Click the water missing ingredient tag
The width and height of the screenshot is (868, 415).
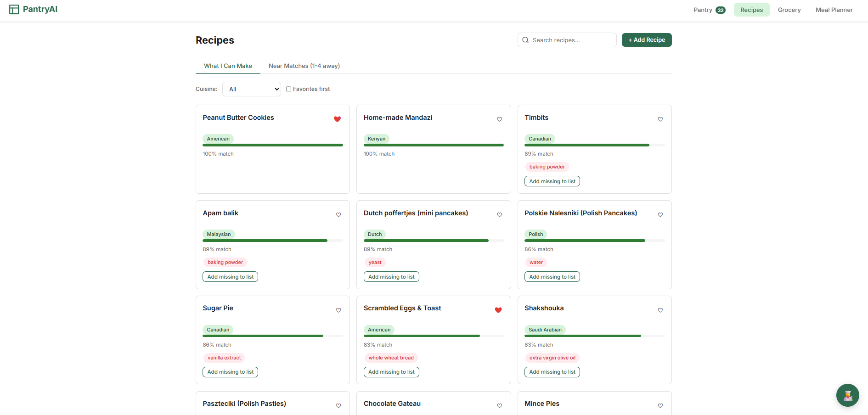click(x=536, y=262)
